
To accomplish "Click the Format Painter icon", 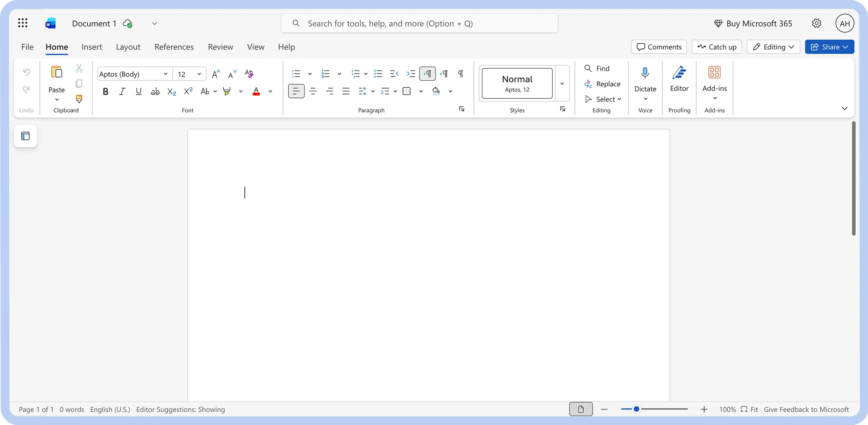I will pos(79,99).
